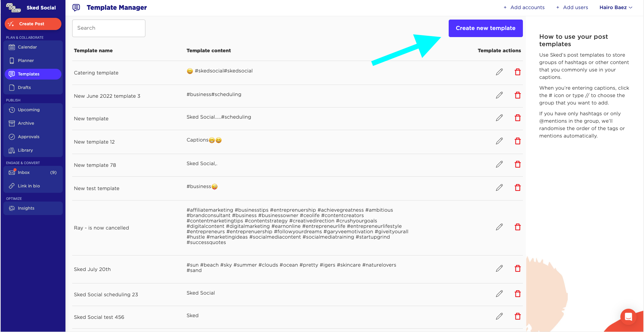The width and height of the screenshot is (644, 332).
Task: Open the chat support bubble
Action: (x=628, y=317)
